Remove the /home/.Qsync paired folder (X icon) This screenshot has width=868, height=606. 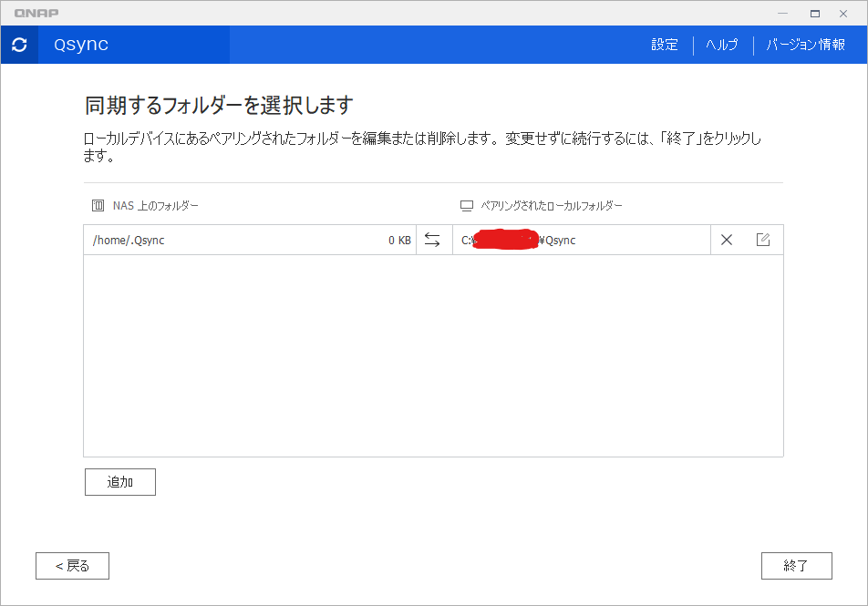click(x=727, y=240)
